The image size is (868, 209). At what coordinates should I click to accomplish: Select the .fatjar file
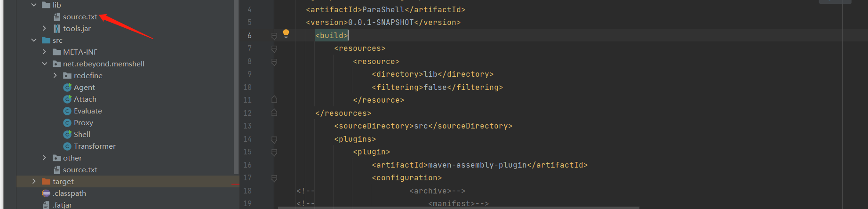(x=62, y=205)
